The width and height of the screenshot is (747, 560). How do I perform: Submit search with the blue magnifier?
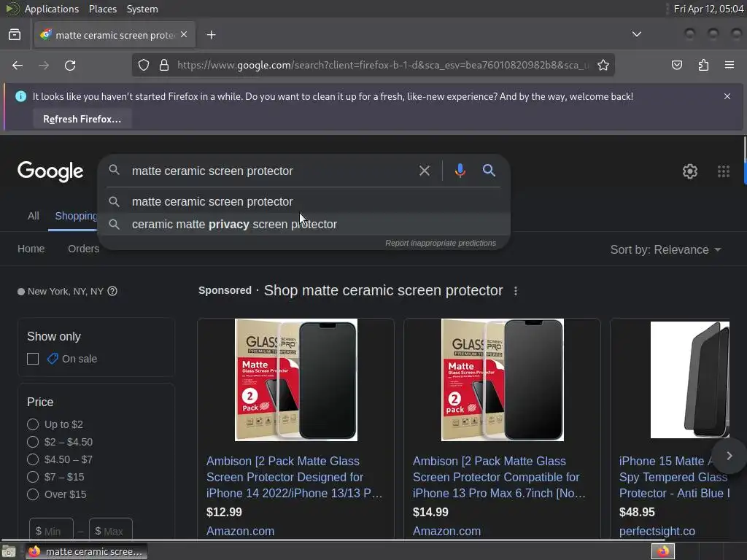click(x=489, y=171)
